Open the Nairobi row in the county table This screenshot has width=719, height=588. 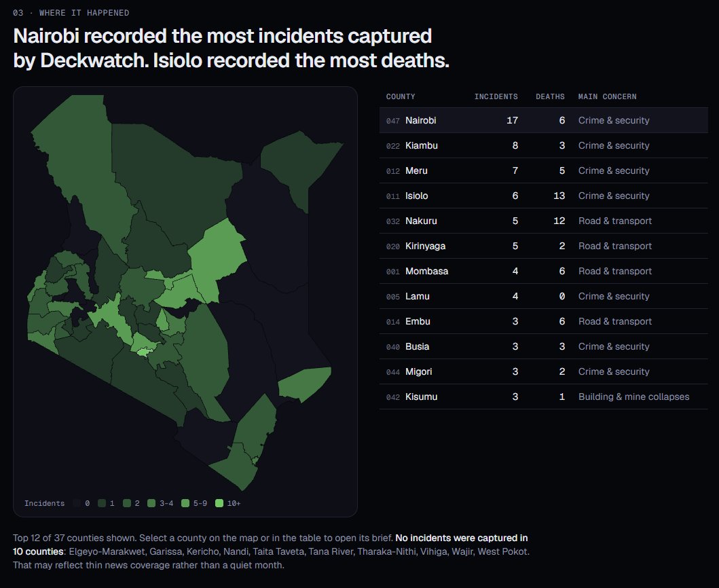pos(543,120)
